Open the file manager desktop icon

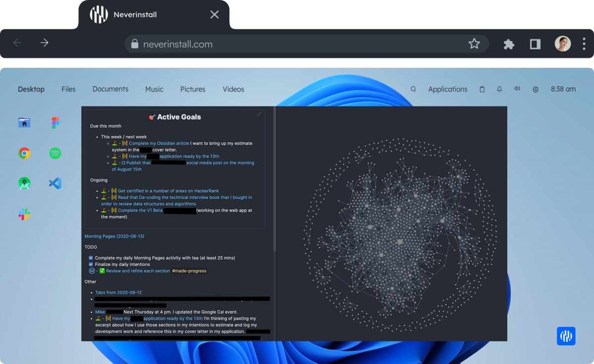[24, 123]
